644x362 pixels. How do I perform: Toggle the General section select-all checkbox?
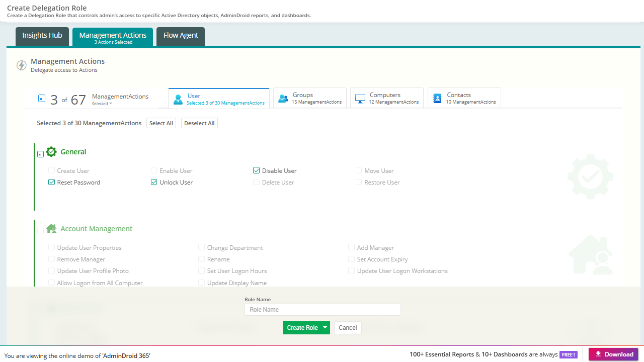pyautogui.click(x=40, y=154)
